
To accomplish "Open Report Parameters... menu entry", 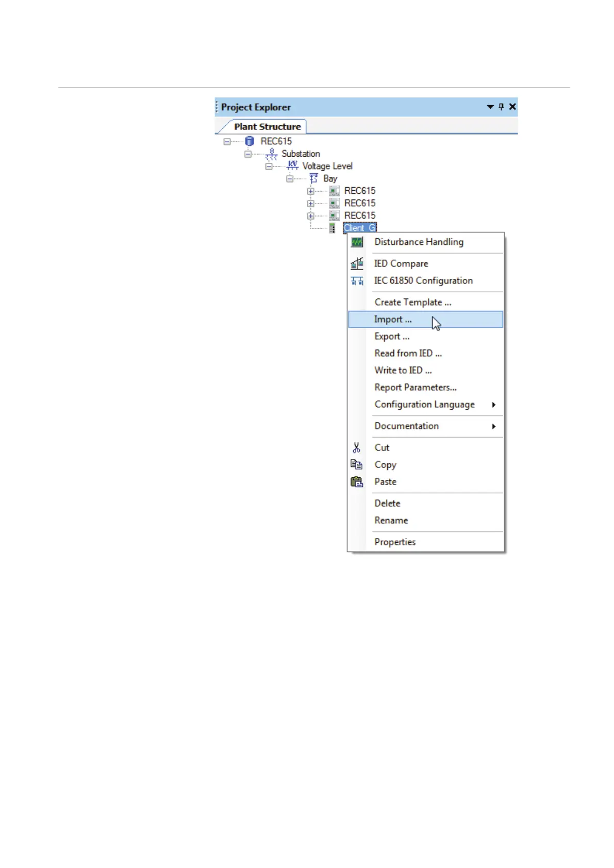I will tap(426, 388).
